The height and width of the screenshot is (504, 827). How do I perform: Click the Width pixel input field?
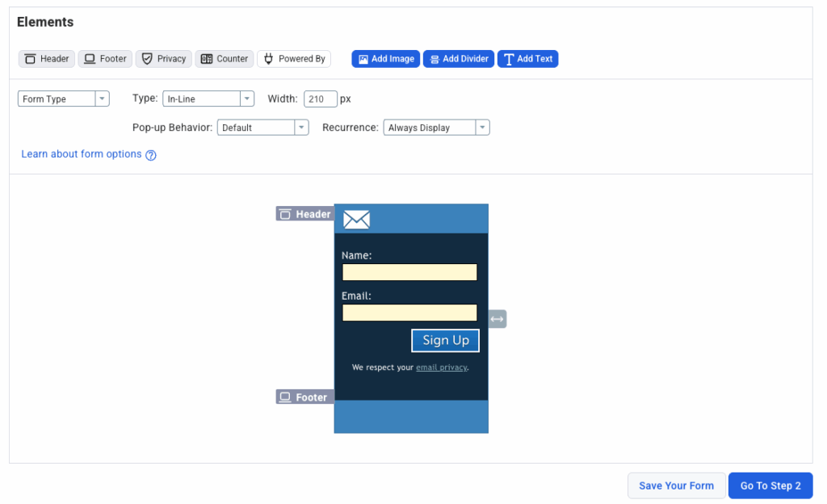click(320, 99)
